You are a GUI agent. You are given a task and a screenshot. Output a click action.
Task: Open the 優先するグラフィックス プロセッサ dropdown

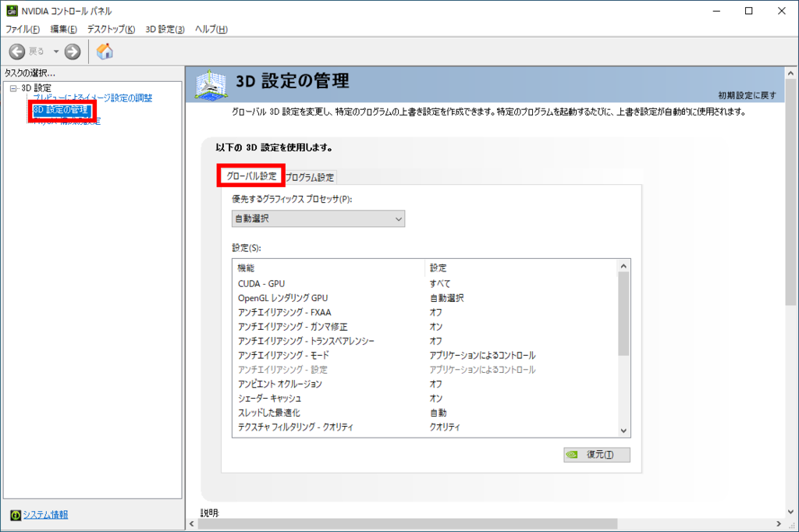click(x=318, y=218)
